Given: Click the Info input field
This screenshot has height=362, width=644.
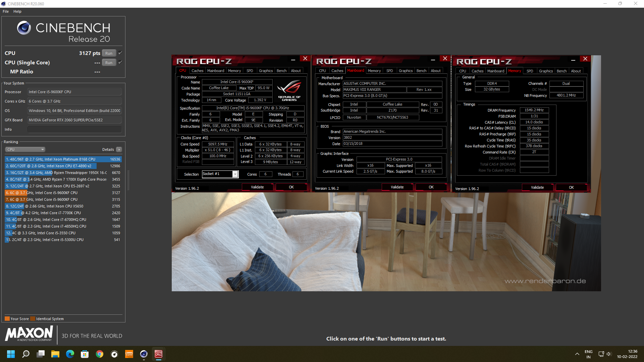Looking at the screenshot, I should (x=74, y=129).
